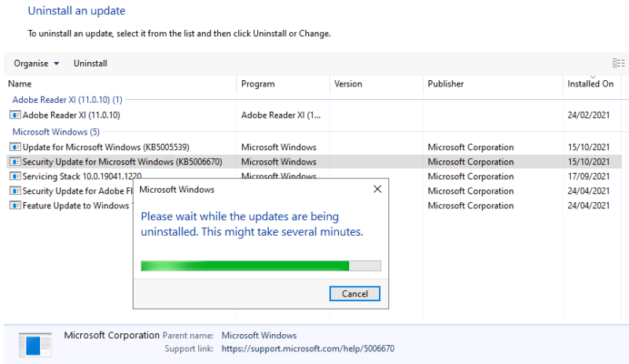This screenshot has width=629, height=364.
Task: Click Microsoft Windows program cell in KB5006670 row
Action: 279,162
